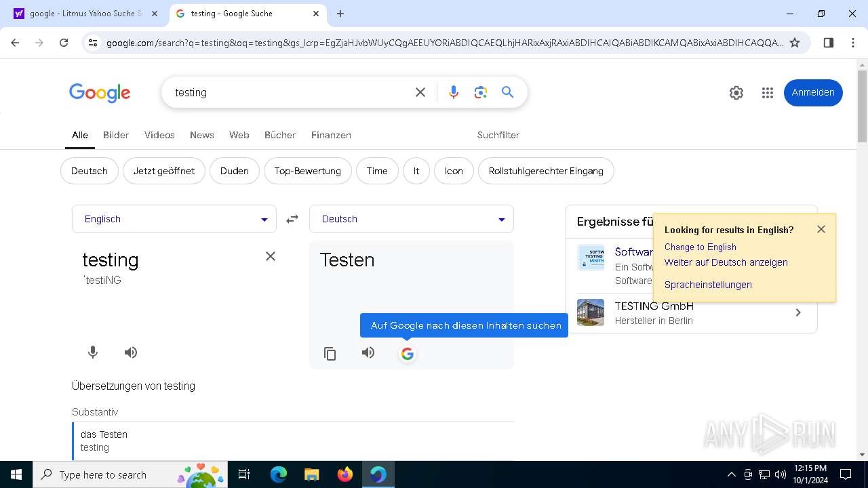Click the blue magnifier search icon
Screen dimensions: 868x488
507,92
